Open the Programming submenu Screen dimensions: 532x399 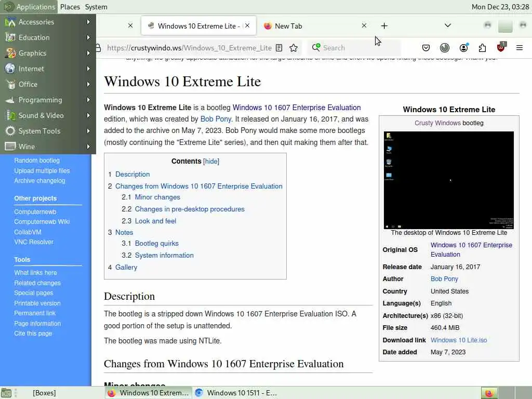click(x=48, y=100)
